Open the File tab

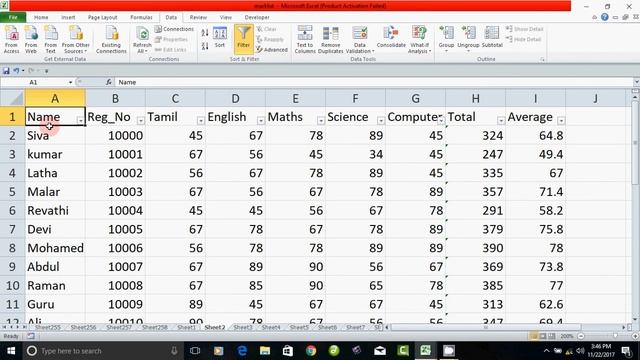13,17
